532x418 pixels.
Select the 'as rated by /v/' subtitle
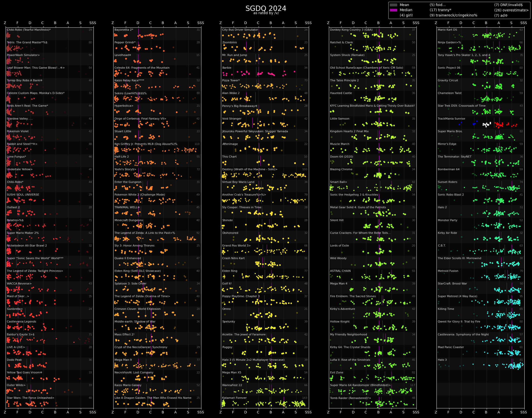pos(266,13)
